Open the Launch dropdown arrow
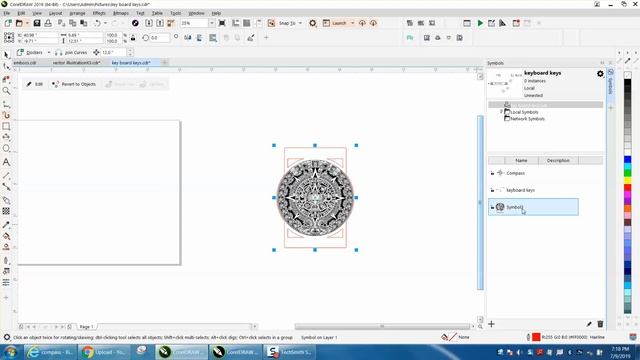The width and height of the screenshot is (640, 360). (x=353, y=23)
